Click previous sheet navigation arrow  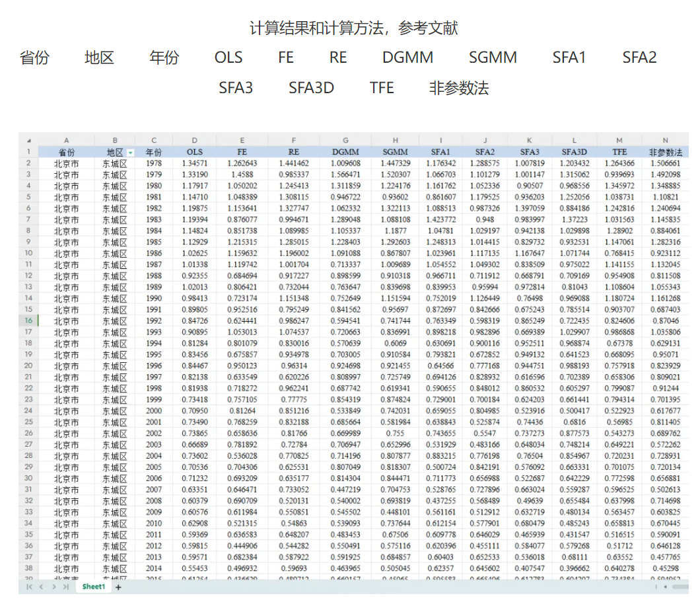point(41,587)
